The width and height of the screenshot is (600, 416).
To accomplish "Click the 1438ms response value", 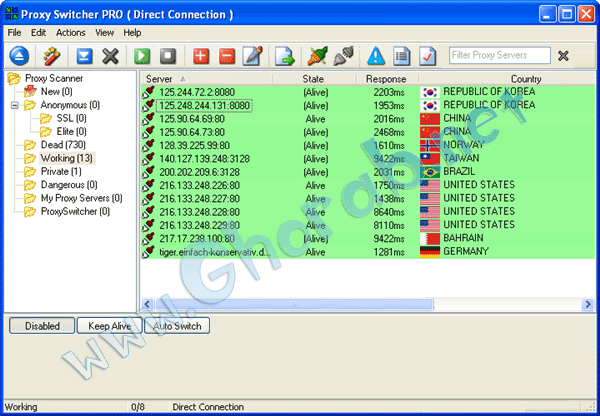I will 389,199.
